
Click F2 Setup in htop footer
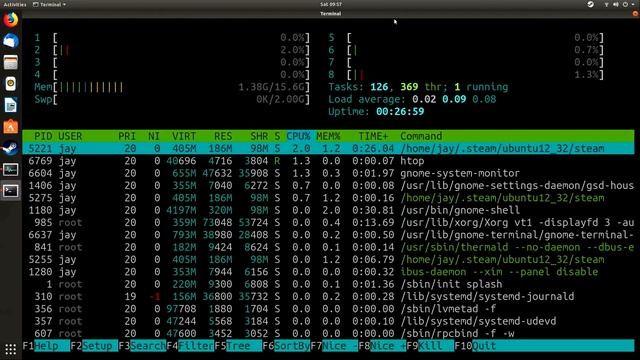pyautogui.click(x=94, y=346)
